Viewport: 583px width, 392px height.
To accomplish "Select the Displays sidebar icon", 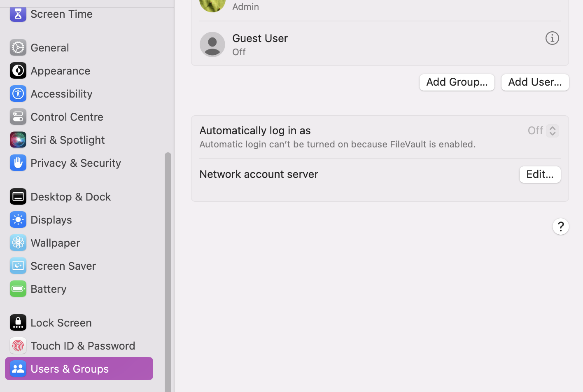I will [x=18, y=219].
